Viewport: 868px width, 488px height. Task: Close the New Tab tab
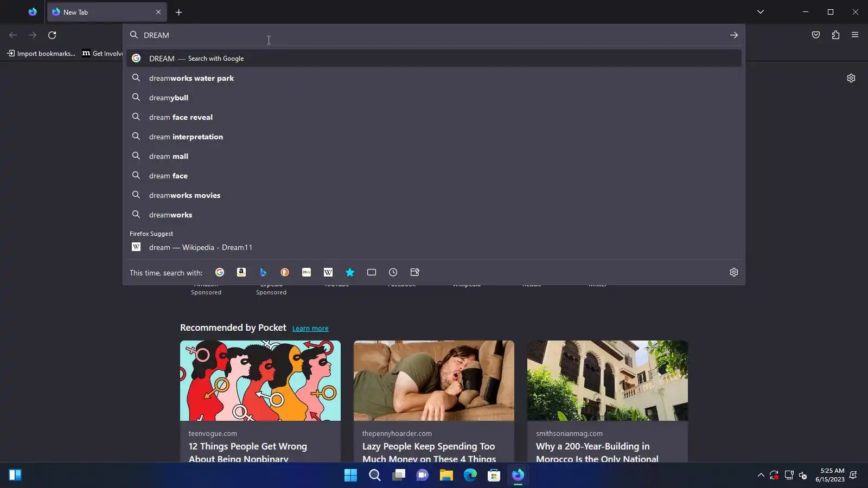coord(158,12)
